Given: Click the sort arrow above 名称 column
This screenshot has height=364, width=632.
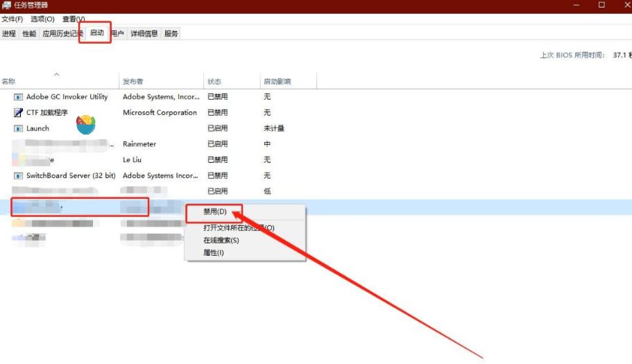Looking at the screenshot, I should [56, 74].
